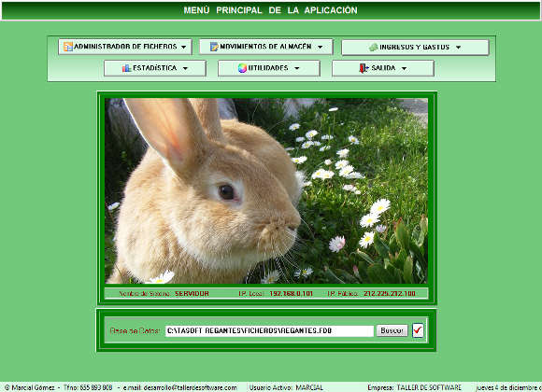Click the Ingresos y Gastos money icon

pos(373,48)
